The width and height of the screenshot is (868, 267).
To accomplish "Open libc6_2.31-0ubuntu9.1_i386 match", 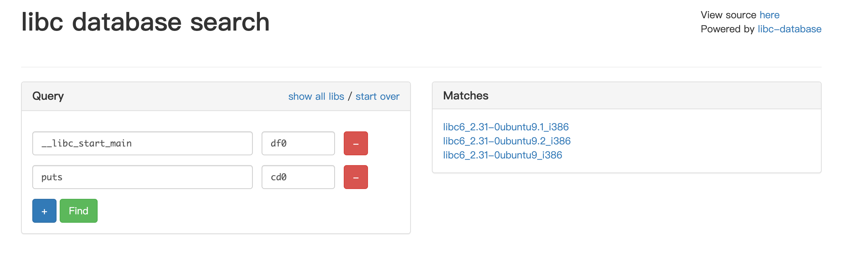I will click(x=506, y=127).
